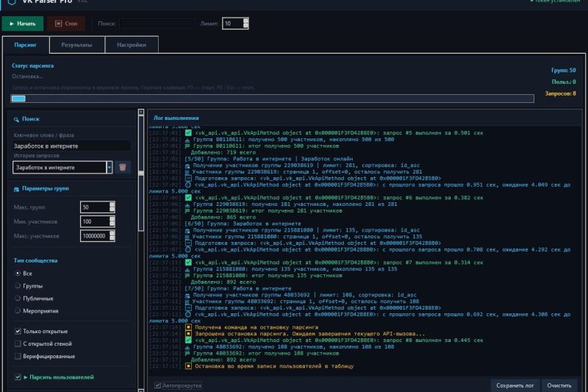Enable the Верифицированные checkbox

pos(18,356)
